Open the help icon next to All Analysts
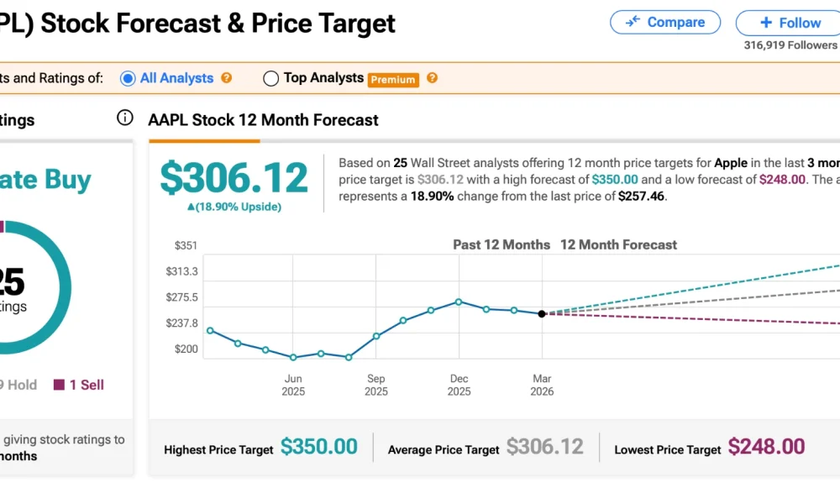The height and width of the screenshot is (504, 840). point(225,78)
